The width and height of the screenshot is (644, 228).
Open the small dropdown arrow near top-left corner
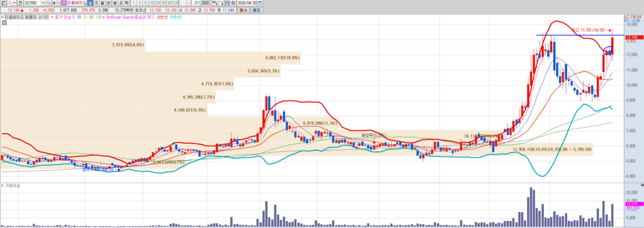click(14, 3)
